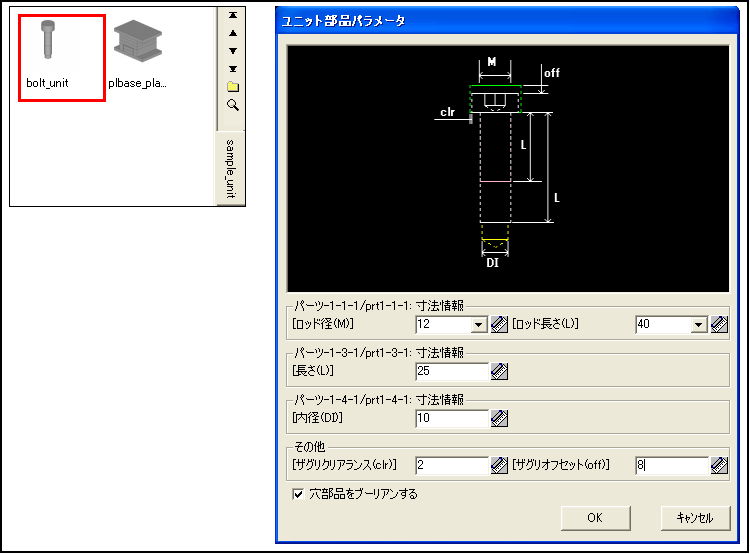Click the up arrow icon in library toolbar

(x=232, y=33)
